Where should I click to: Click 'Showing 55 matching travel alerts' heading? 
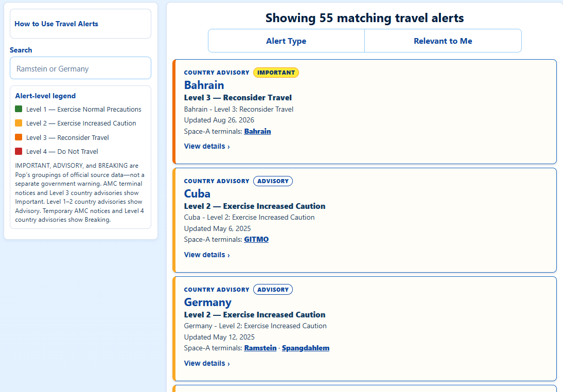364,18
